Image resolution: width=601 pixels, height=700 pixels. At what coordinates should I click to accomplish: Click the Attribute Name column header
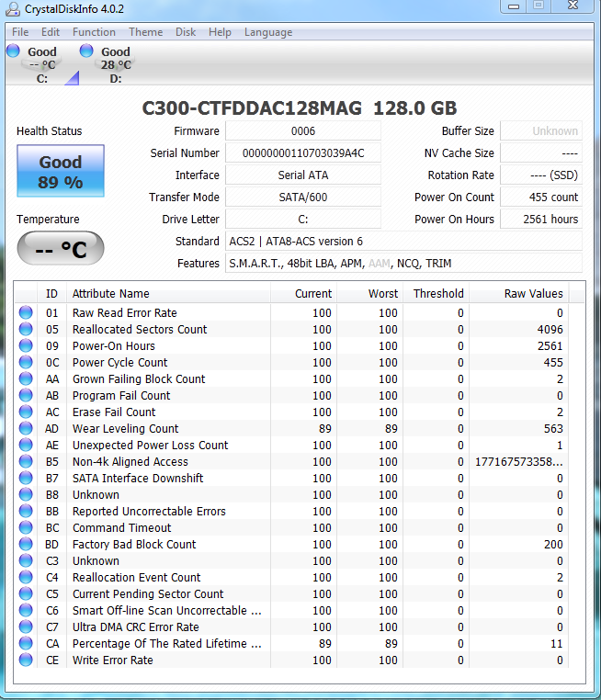click(x=168, y=293)
